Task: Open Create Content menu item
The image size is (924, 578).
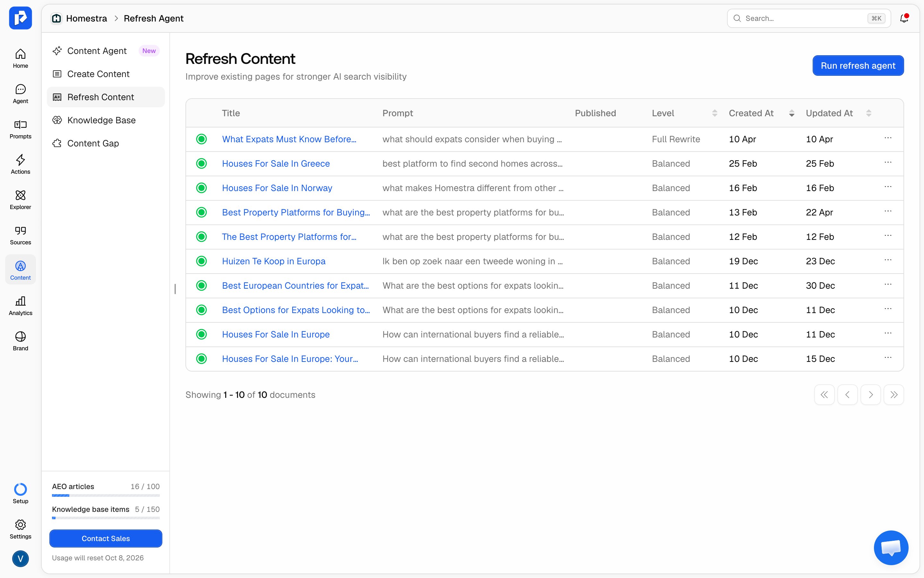Action: [x=106, y=74]
